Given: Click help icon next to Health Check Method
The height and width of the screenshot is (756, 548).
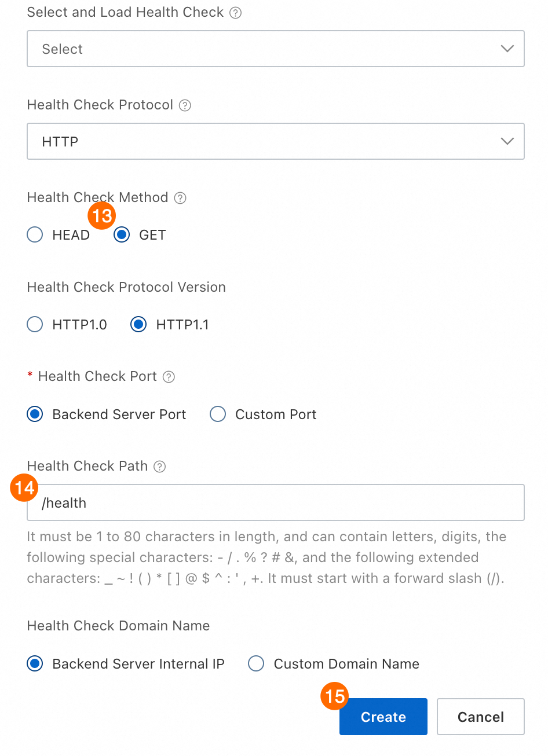Looking at the screenshot, I should coord(180,198).
